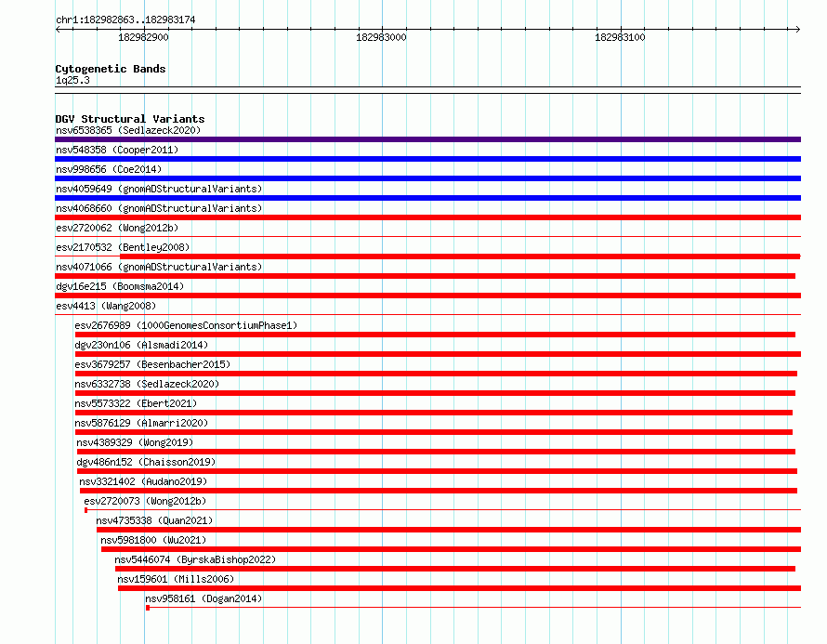
Task: Click the cytogenetic band 1q25.3 outline bar
Action: (x=427, y=90)
